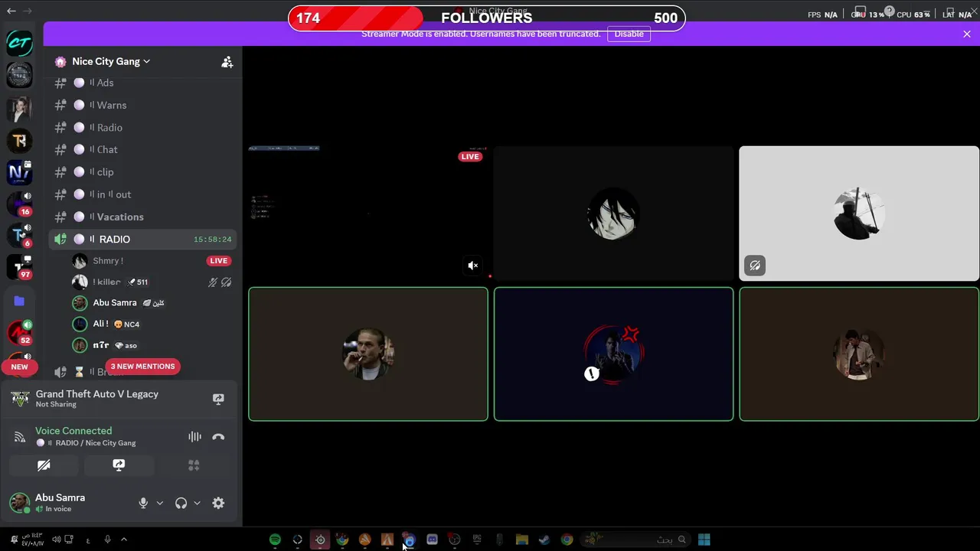Show hidden system tray icons
Screen dimensions: 980x551
124,540
